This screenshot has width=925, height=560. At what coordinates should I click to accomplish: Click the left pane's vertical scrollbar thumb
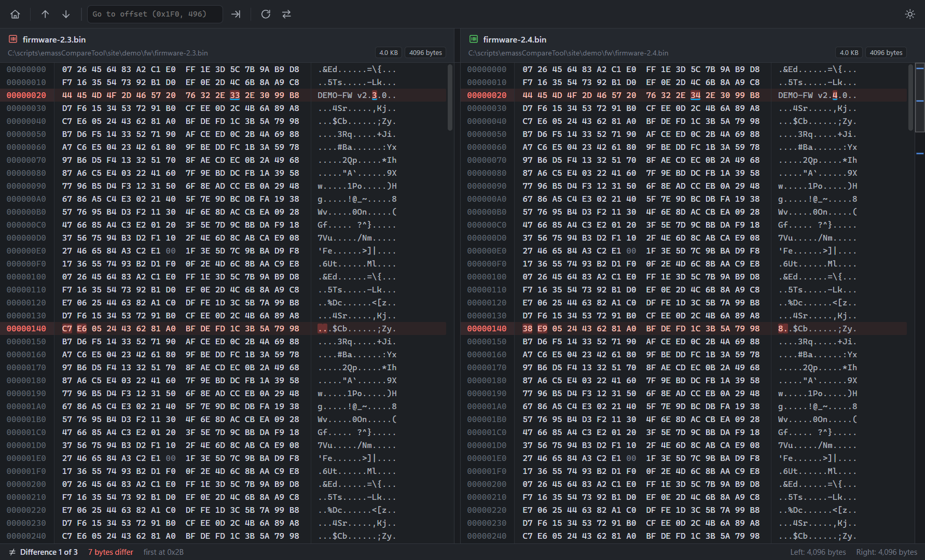[450, 97]
